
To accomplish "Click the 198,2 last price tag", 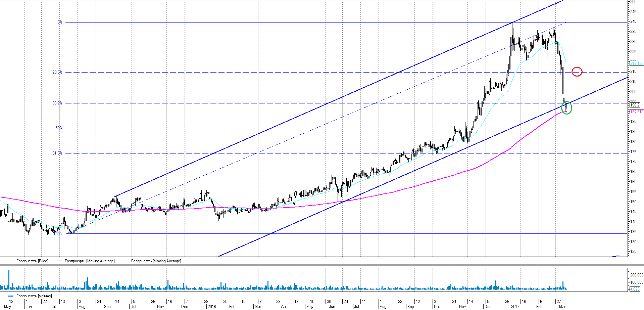I will click(635, 105).
